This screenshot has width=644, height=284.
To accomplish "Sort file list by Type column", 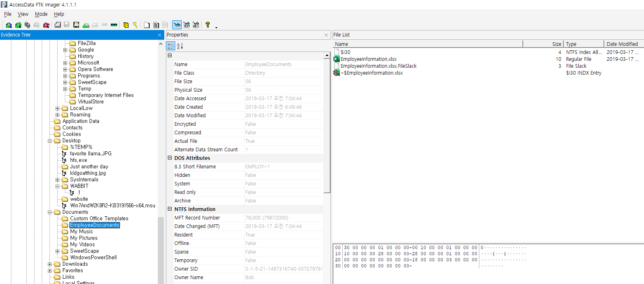I will point(584,44).
